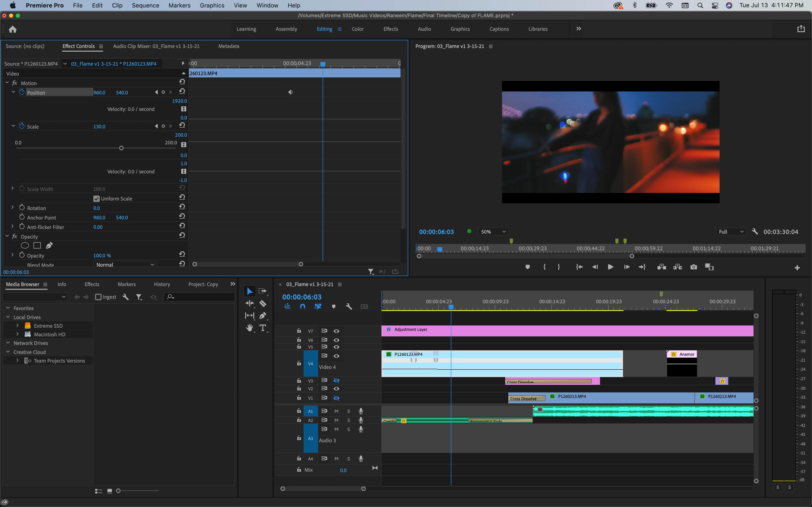Switch to the Color workspace tab
The image size is (812, 507).
[x=357, y=29]
